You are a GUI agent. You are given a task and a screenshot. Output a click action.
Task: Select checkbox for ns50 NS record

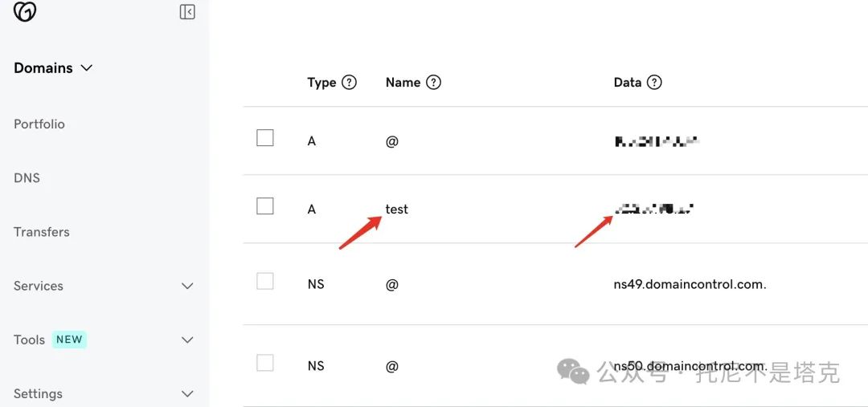pyautogui.click(x=265, y=363)
